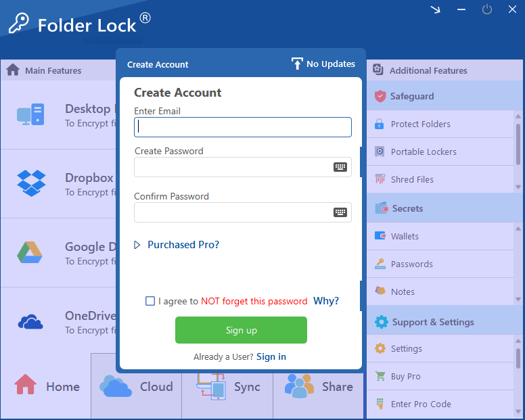
Task: Open Shred Files label
Action: point(412,180)
